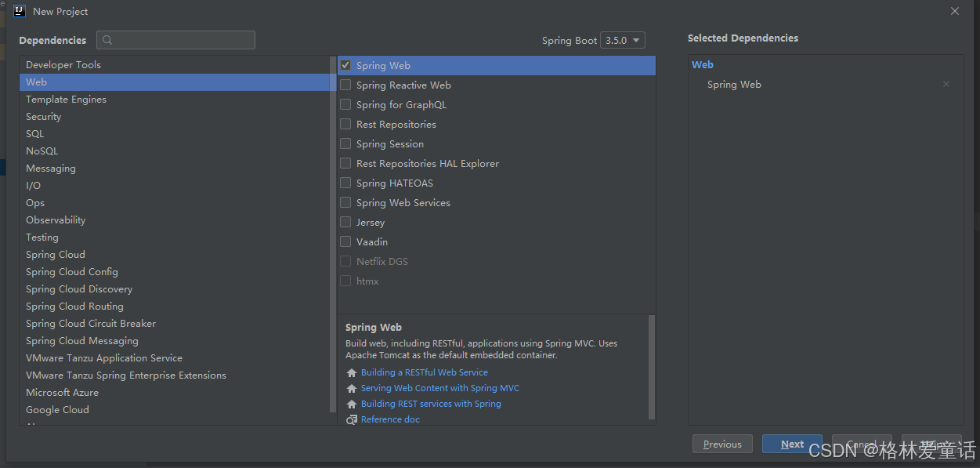
Task: Switch to the Testing category
Action: pos(42,237)
